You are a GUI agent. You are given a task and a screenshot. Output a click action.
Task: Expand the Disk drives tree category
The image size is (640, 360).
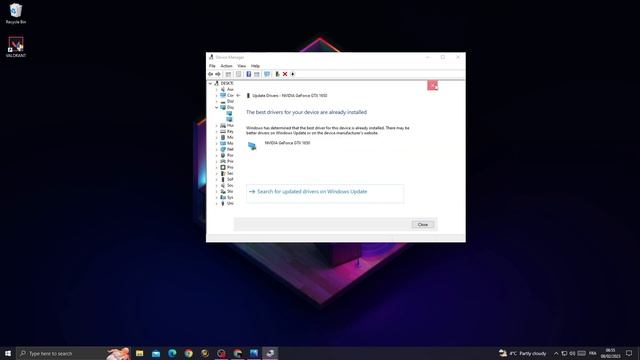(217, 101)
